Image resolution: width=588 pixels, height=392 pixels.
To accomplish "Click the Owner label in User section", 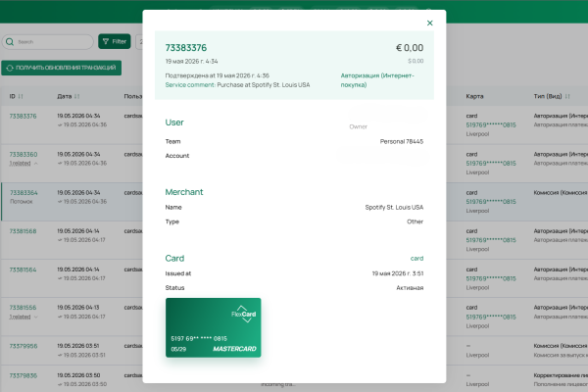I will coord(358,126).
